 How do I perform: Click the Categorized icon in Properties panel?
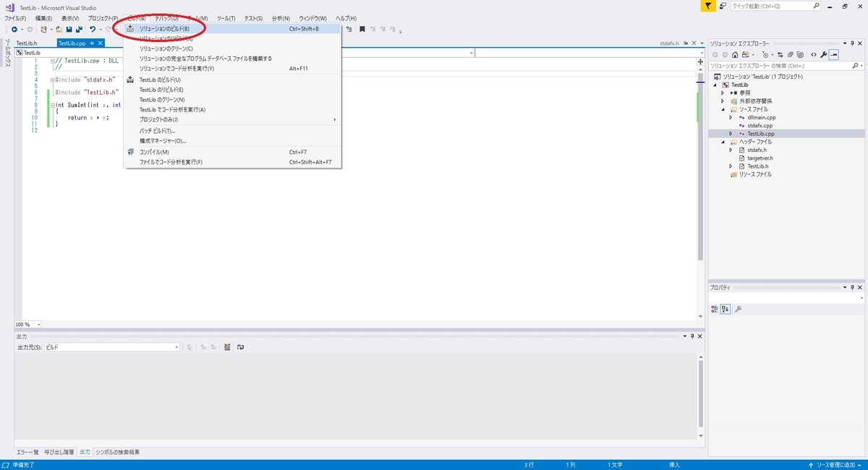715,309
